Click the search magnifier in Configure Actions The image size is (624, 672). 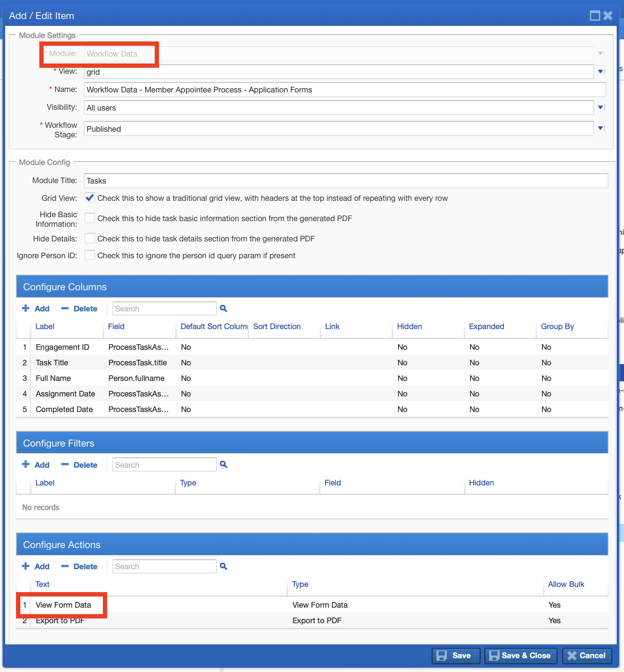click(223, 566)
